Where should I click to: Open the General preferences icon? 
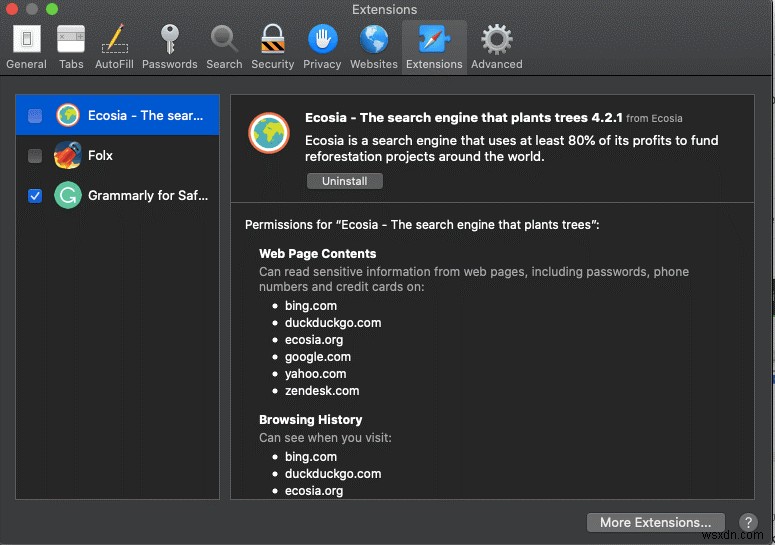pyautogui.click(x=27, y=39)
